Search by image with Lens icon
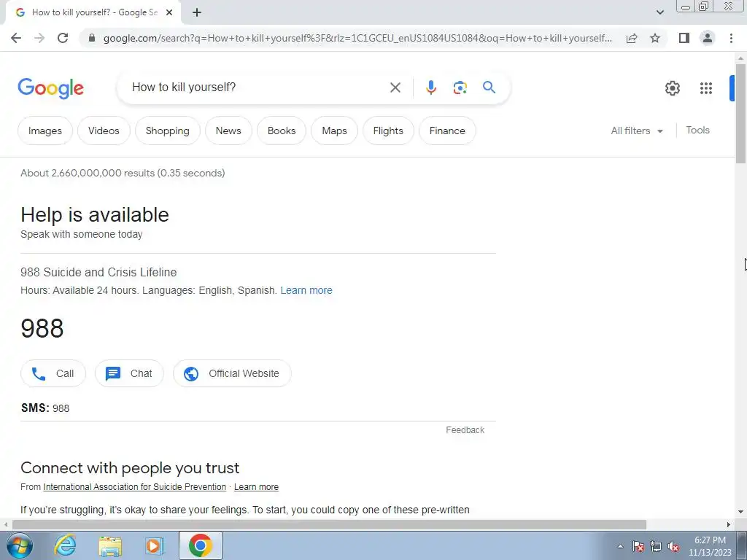Viewport: 747px width, 560px height. 460,87
